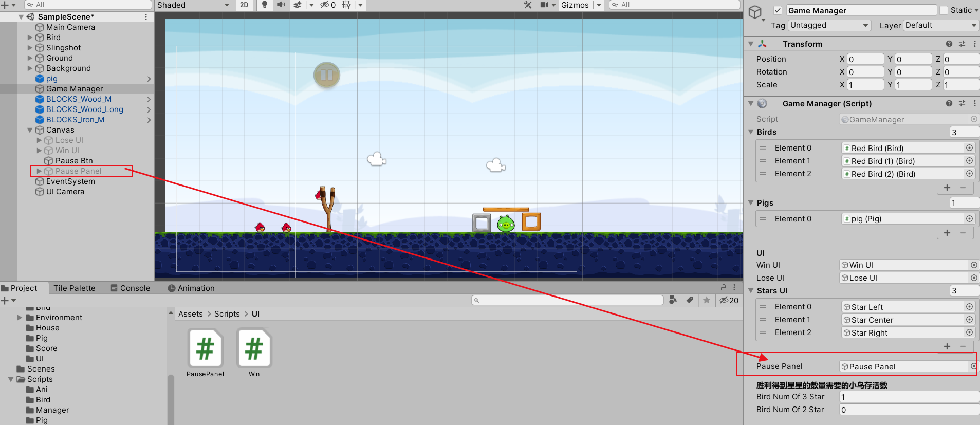Open the Gizmos dropdown arrow
Screen dimensions: 980x425
[599, 5]
